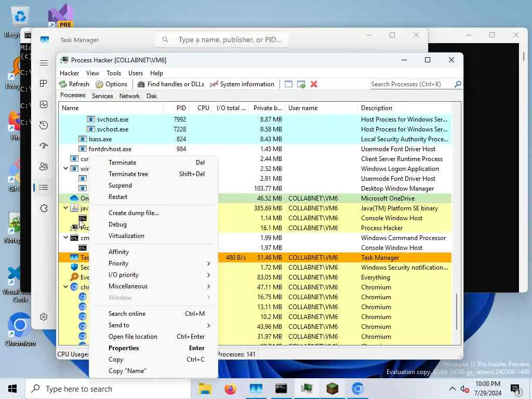Click the find window toolbar icon
Screen dimensions: 532x399
pyautogui.click(x=288, y=84)
